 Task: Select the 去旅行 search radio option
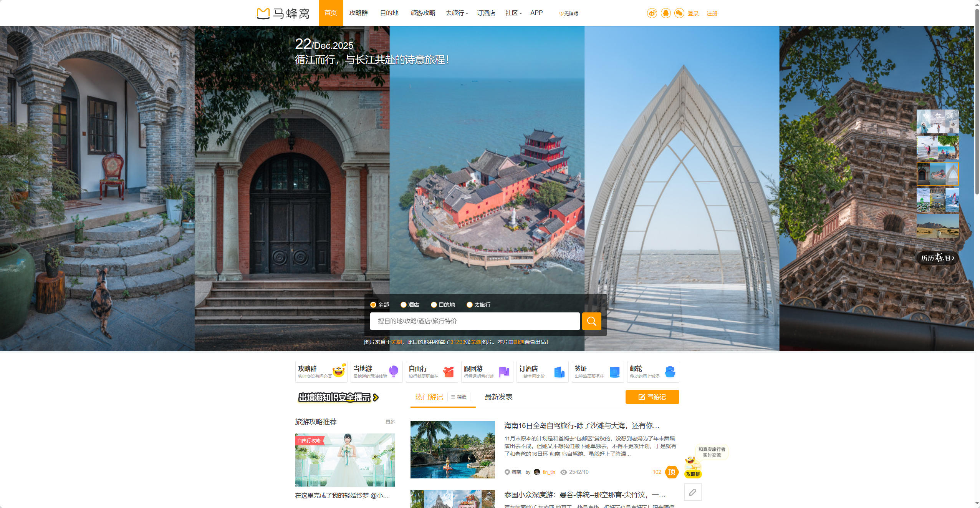tap(469, 305)
